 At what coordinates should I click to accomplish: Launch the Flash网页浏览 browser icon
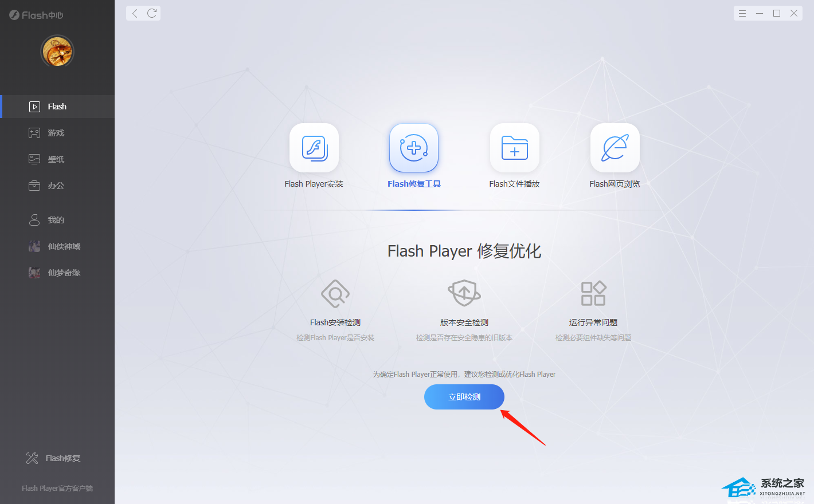615,148
